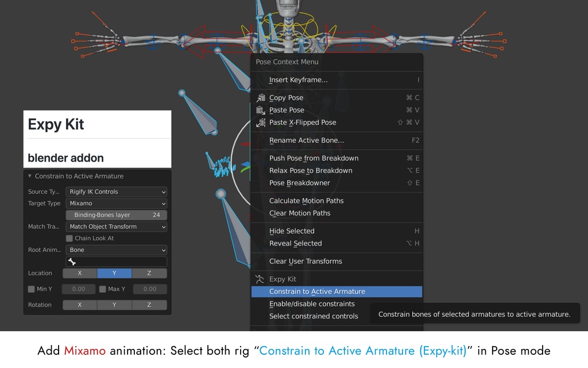Choose Rename Active Bone menu entry
Image resolution: width=588 pixels, height=368 pixels.
pos(336,140)
